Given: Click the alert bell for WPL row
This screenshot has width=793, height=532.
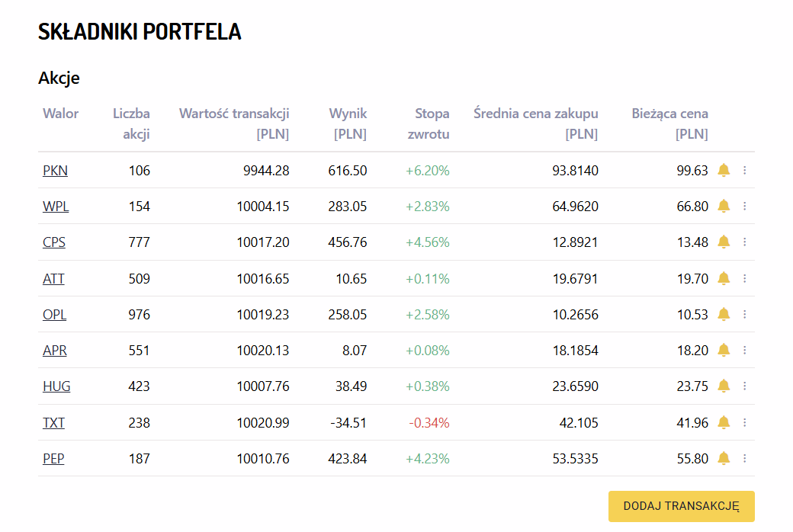Looking at the screenshot, I should [x=724, y=206].
